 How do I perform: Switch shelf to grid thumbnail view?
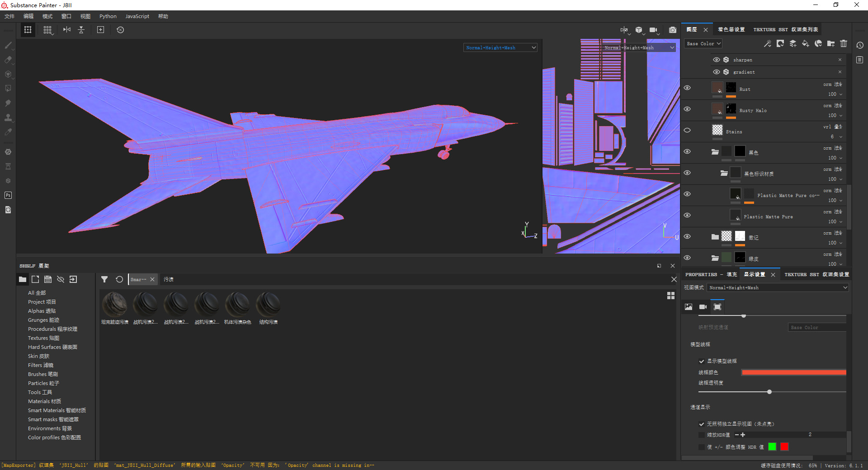pos(671,296)
